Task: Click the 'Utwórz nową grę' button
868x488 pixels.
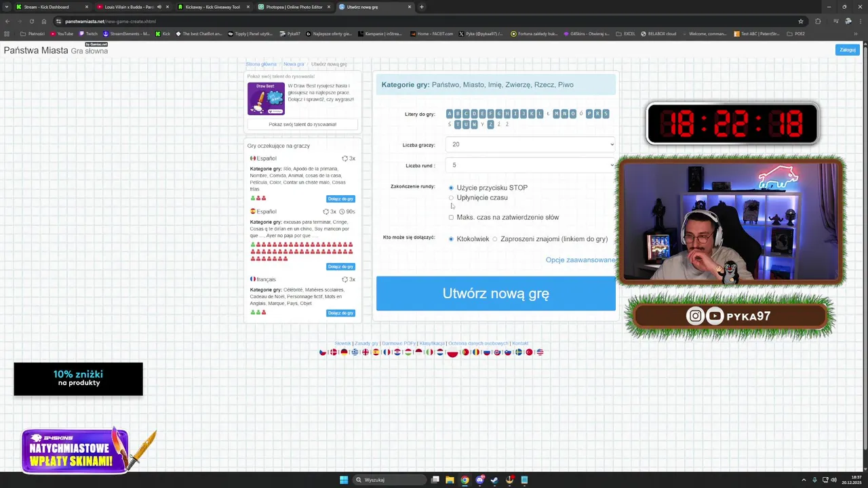Action: [x=496, y=293]
